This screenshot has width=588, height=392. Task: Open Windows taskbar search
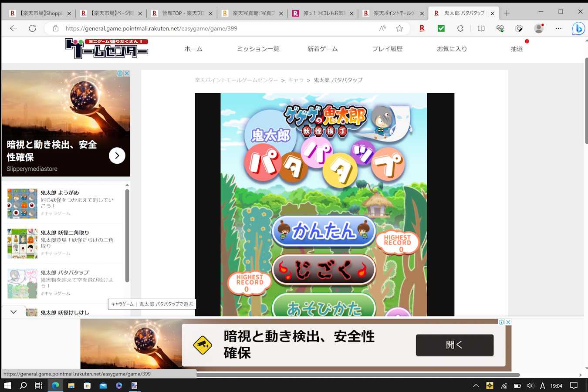[23, 385]
